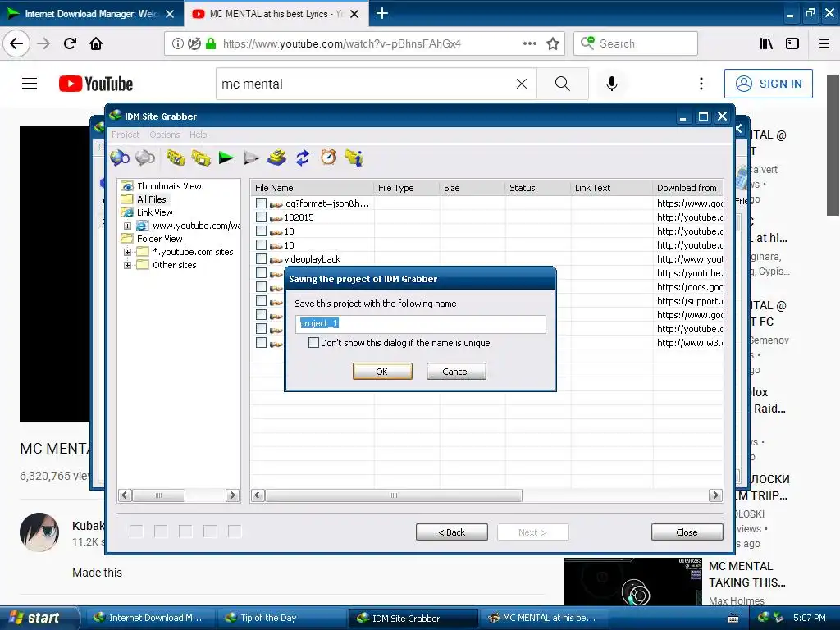Click the globe site explorer toolbar icon
This screenshot has height=630, width=840.
(x=120, y=158)
